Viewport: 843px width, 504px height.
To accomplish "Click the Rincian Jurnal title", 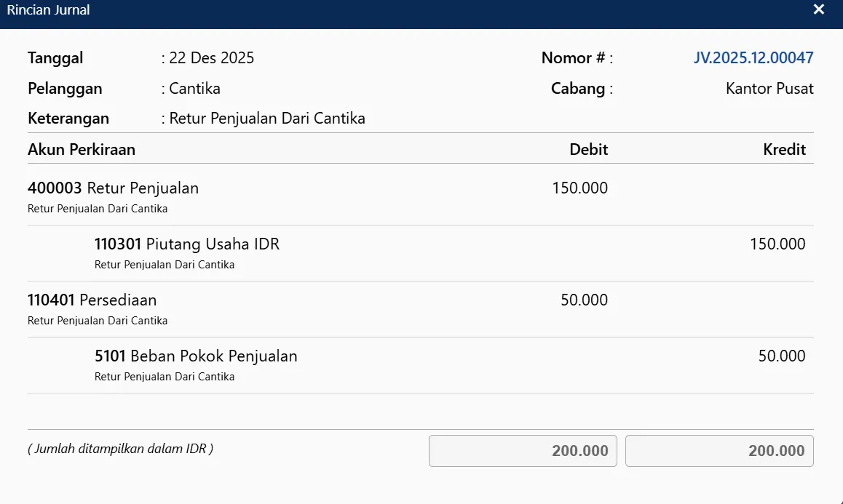I will pyautogui.click(x=48, y=9).
